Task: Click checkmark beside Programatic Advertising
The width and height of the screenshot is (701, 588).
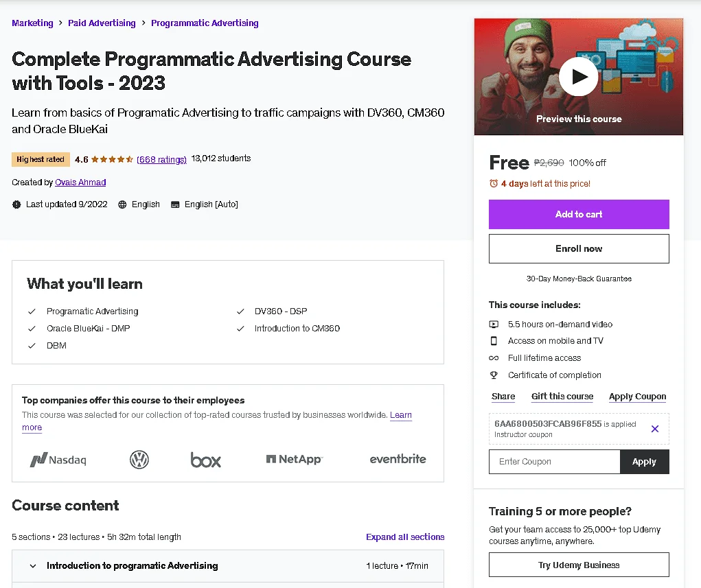Action: point(32,311)
